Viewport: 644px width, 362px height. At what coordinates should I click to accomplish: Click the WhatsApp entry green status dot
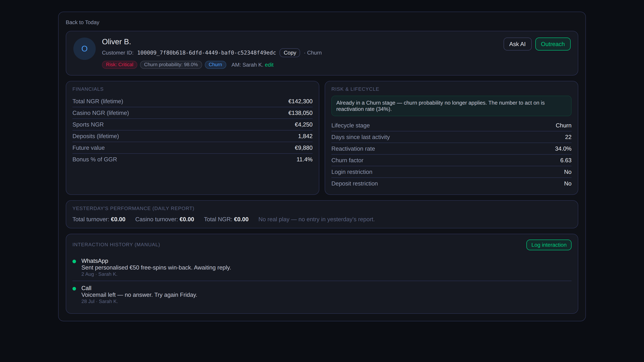74,261
